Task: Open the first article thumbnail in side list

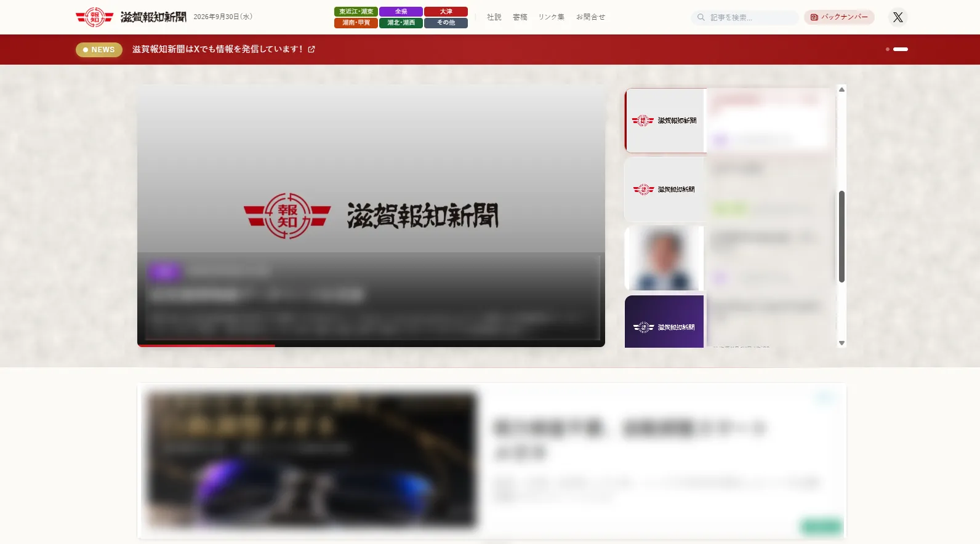Action: [x=665, y=121]
